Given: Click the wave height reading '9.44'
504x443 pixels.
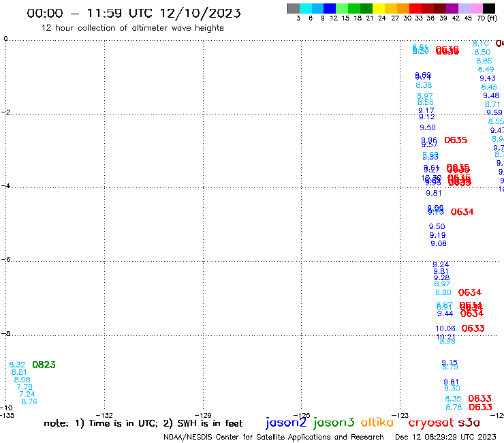Looking at the screenshot, I should pyautogui.click(x=445, y=314).
